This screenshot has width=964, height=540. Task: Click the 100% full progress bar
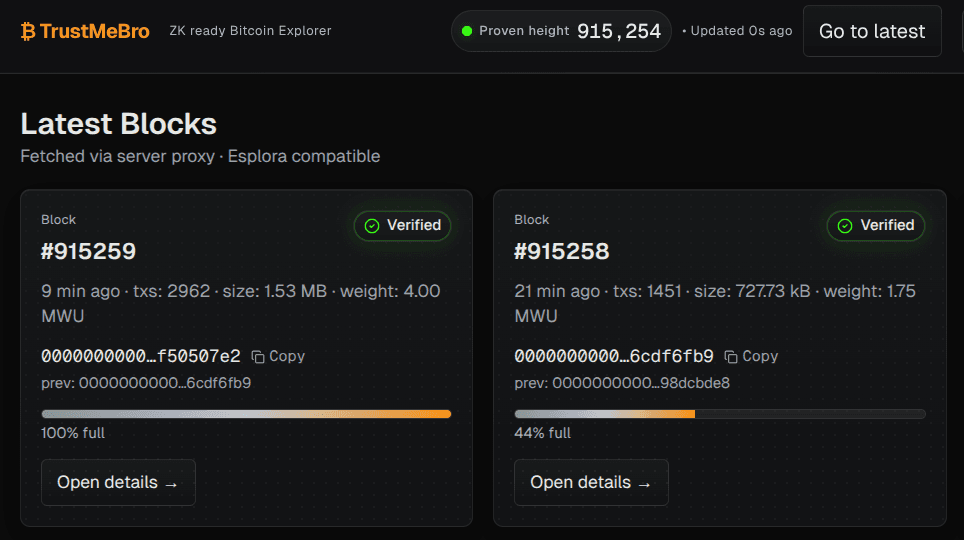coord(246,414)
